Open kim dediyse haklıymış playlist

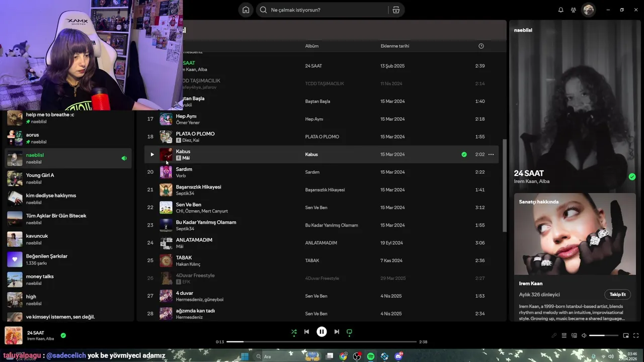(68, 199)
